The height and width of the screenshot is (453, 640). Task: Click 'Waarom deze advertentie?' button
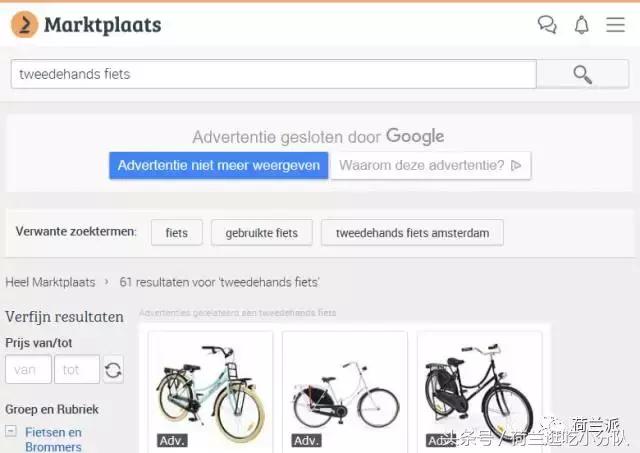[430, 165]
